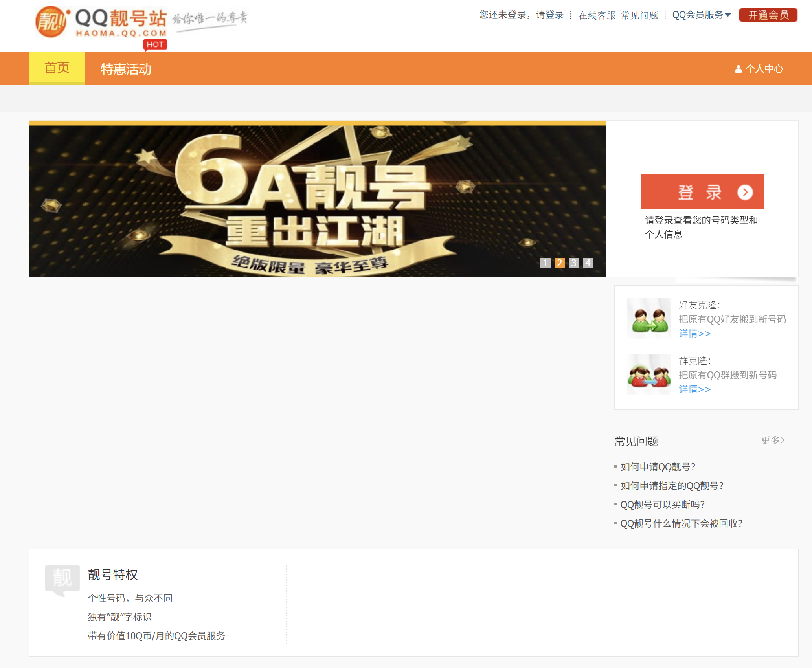Click the 个人中心 user icon
812x668 pixels.
pos(738,69)
